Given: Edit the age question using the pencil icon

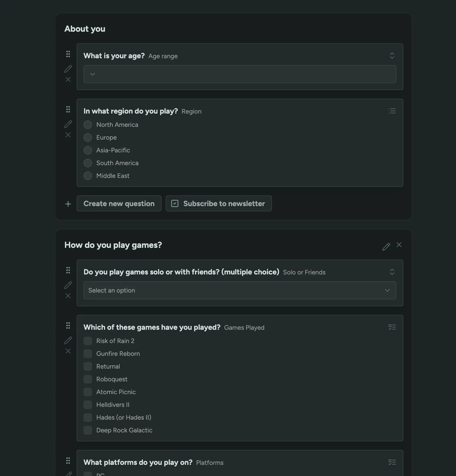Looking at the screenshot, I should tap(68, 69).
